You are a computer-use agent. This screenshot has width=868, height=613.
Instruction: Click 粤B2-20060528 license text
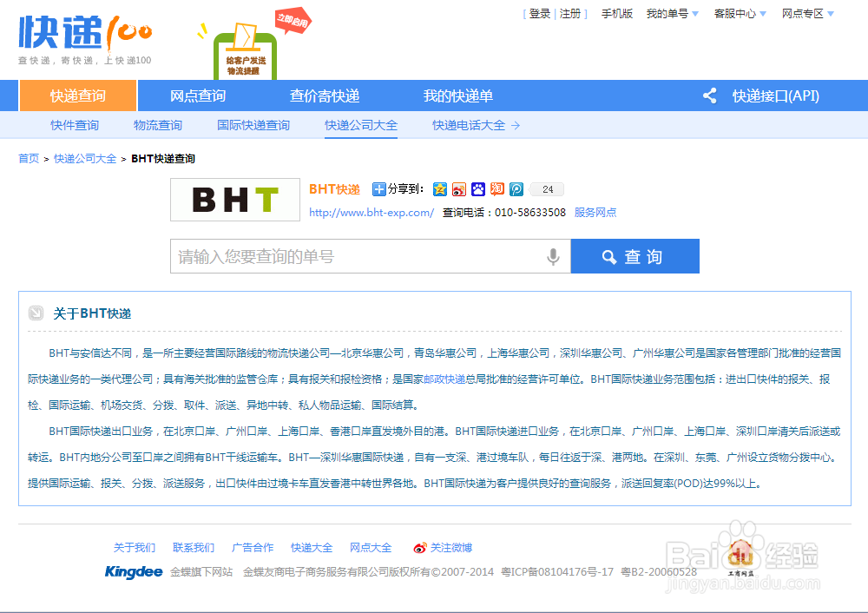[659, 572]
